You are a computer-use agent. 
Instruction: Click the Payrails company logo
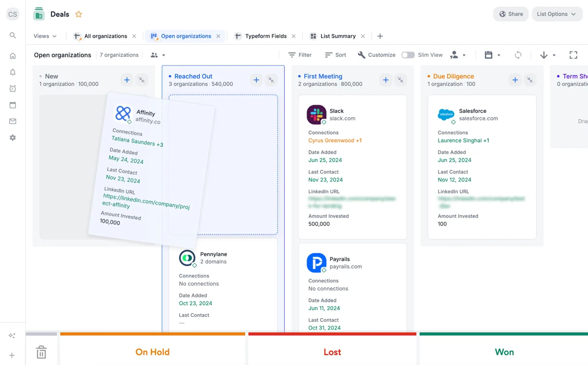point(316,263)
